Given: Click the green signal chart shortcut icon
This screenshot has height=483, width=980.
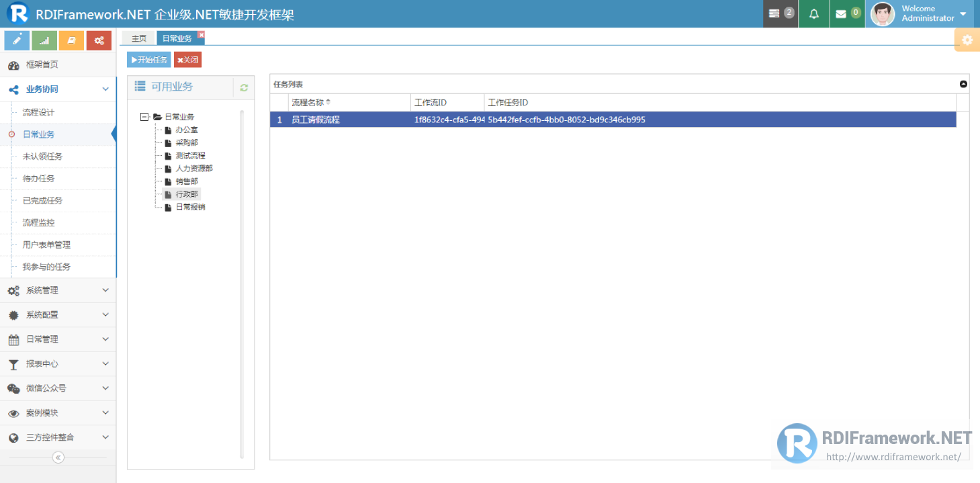Looking at the screenshot, I should click(x=44, y=40).
